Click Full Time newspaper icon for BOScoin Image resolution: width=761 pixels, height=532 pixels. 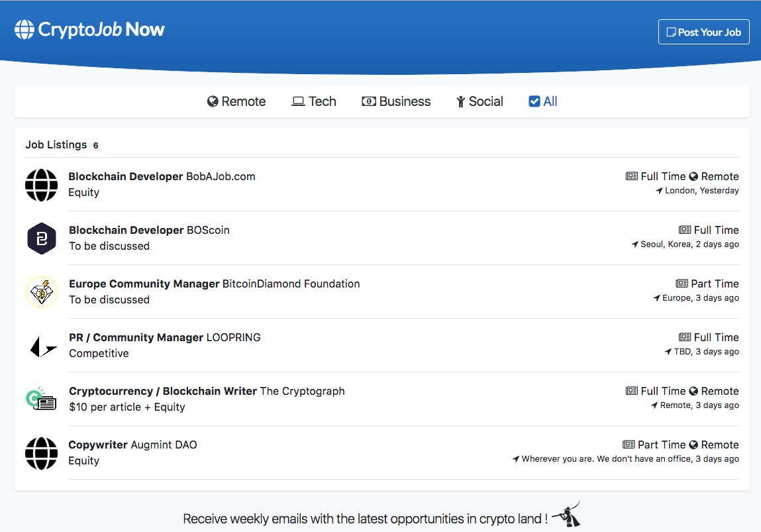coord(685,230)
